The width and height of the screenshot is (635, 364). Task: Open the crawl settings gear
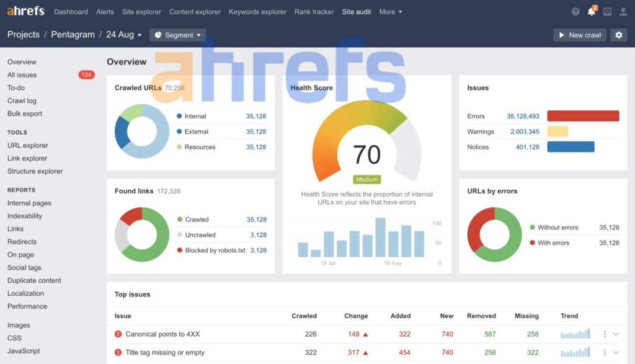point(618,35)
